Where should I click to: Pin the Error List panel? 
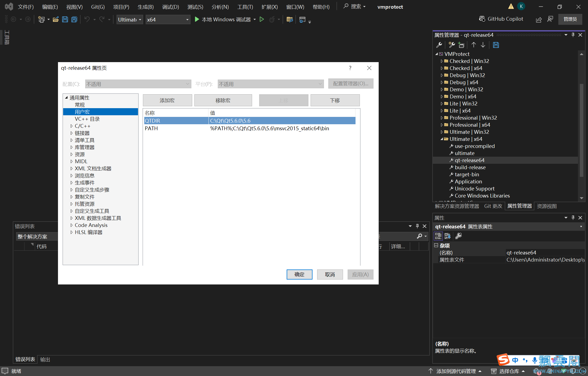point(417,226)
